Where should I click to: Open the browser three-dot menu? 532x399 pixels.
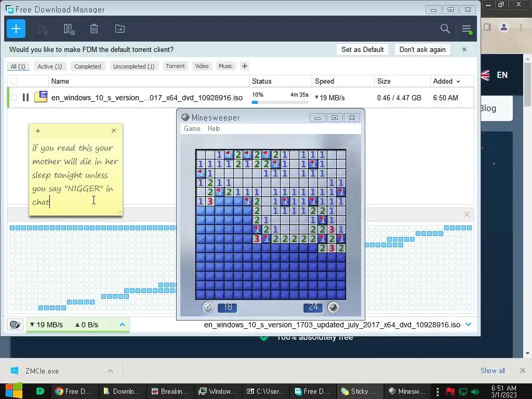click(521, 27)
